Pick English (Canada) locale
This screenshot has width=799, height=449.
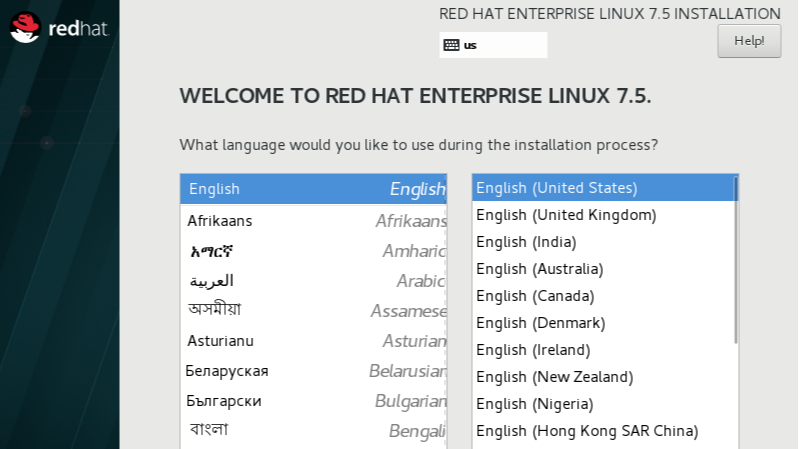(603, 296)
